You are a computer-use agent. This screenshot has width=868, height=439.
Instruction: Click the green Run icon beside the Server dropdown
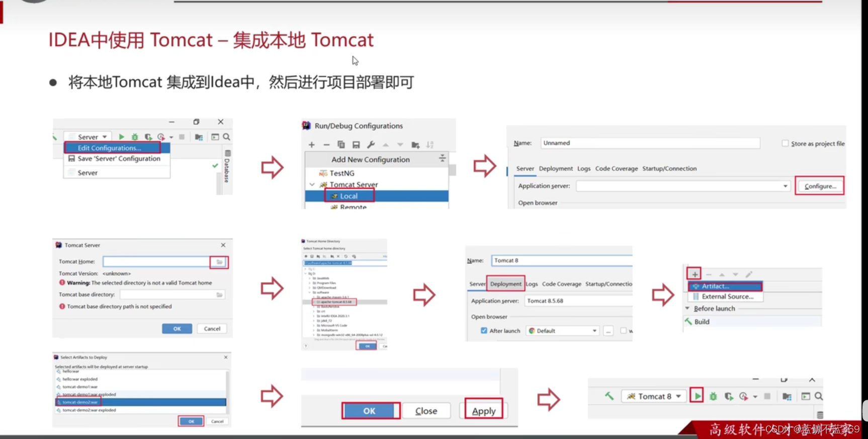[121, 137]
